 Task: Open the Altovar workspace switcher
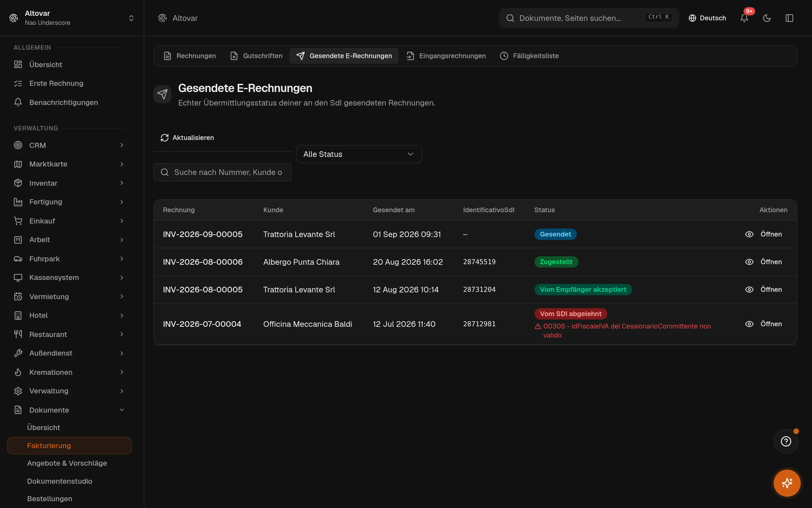[x=72, y=18]
